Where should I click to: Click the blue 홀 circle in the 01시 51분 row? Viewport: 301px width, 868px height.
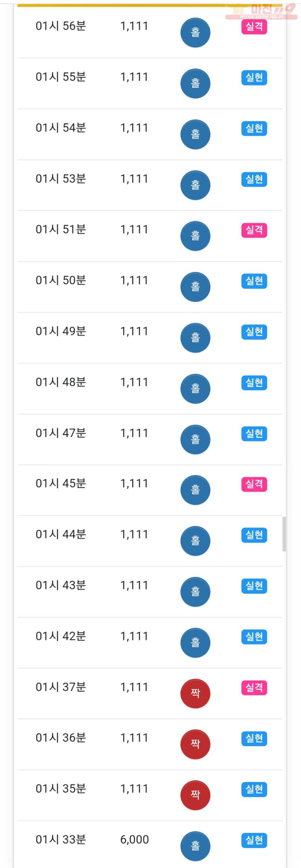(195, 236)
